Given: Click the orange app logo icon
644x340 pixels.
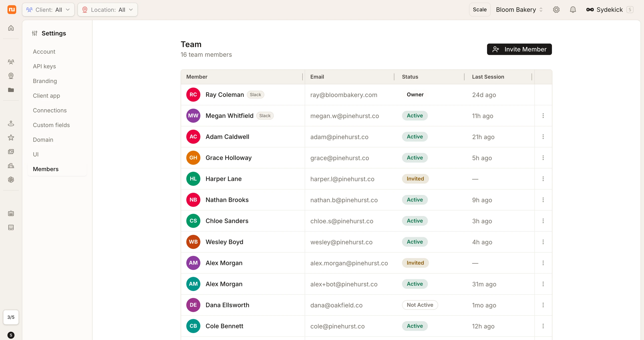Looking at the screenshot, I should click(12, 10).
